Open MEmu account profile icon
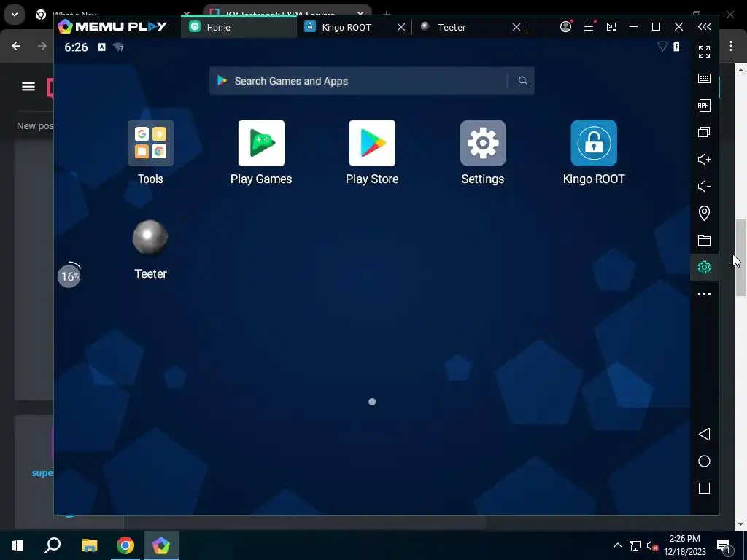This screenshot has height=560, width=747. pyautogui.click(x=565, y=27)
